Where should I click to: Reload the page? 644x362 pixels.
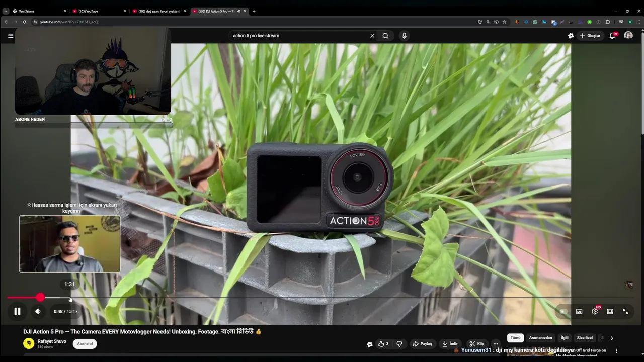click(x=24, y=22)
